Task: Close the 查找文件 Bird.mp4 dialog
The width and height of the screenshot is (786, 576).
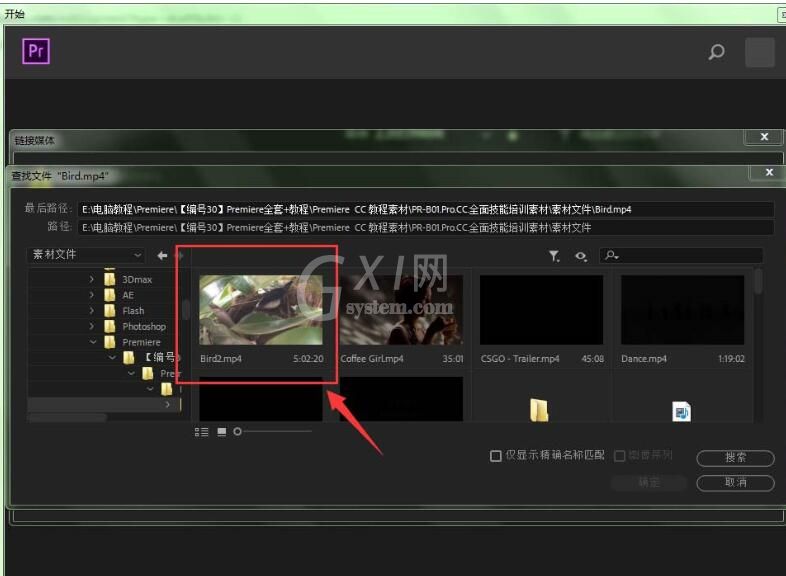Action: [769, 173]
